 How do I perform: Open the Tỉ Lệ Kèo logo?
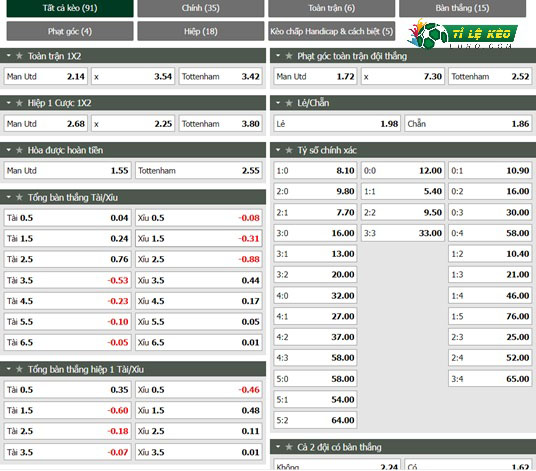(x=462, y=34)
